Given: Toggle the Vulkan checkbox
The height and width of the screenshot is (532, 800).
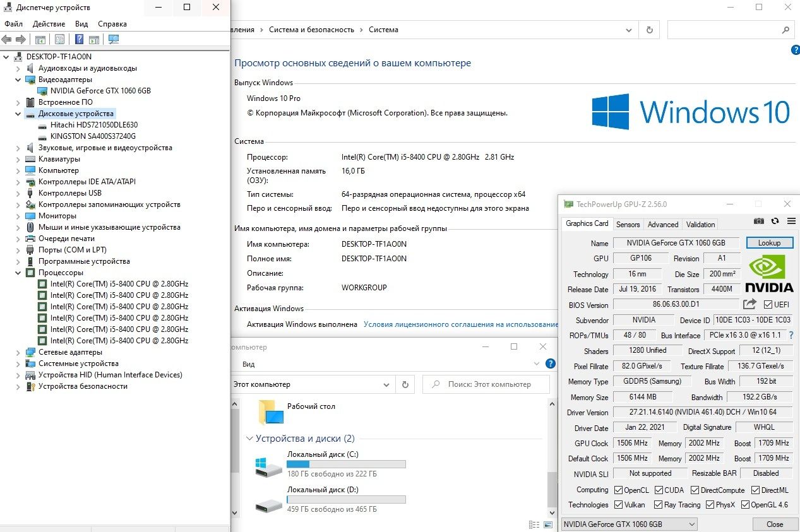Looking at the screenshot, I should pos(618,505).
